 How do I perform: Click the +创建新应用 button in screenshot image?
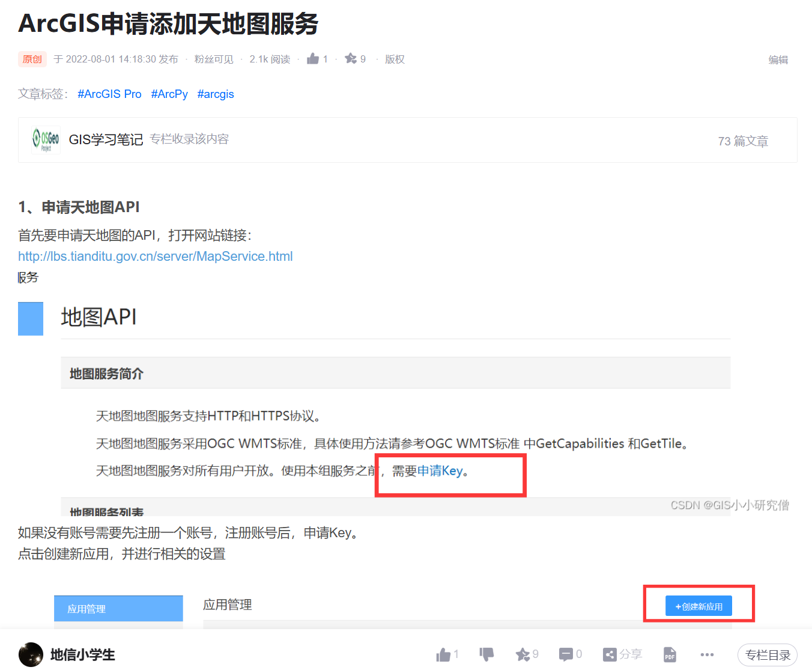(698, 606)
